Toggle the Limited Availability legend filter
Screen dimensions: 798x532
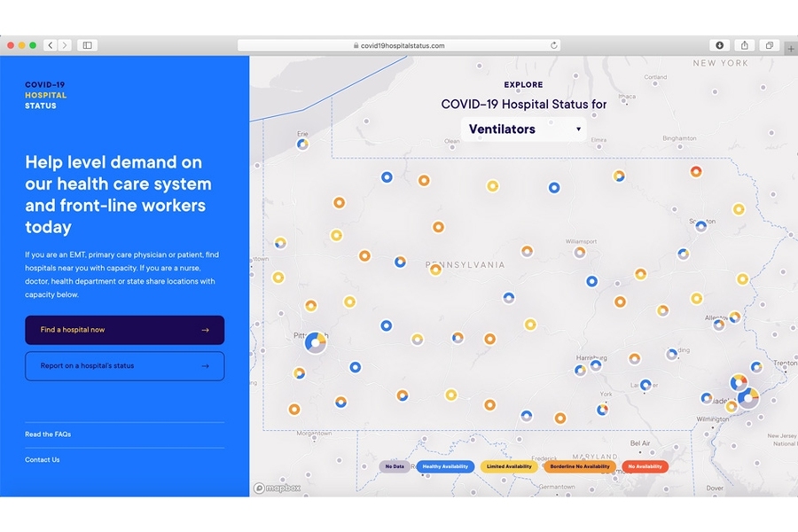pyautogui.click(x=509, y=466)
